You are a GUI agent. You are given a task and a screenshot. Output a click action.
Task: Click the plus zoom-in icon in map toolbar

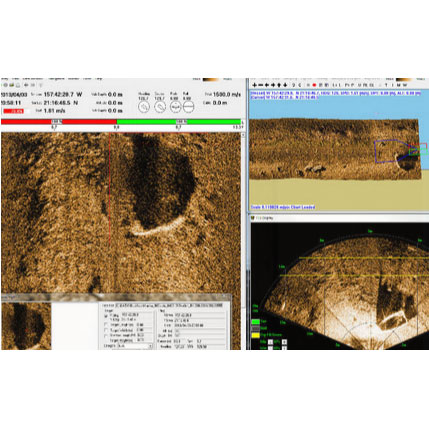[x=254, y=85]
